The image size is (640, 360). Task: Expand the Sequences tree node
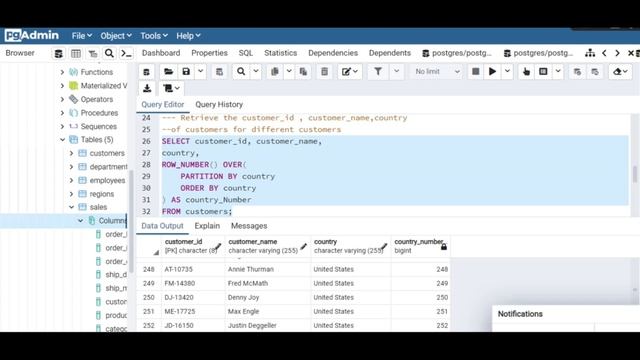(62, 127)
